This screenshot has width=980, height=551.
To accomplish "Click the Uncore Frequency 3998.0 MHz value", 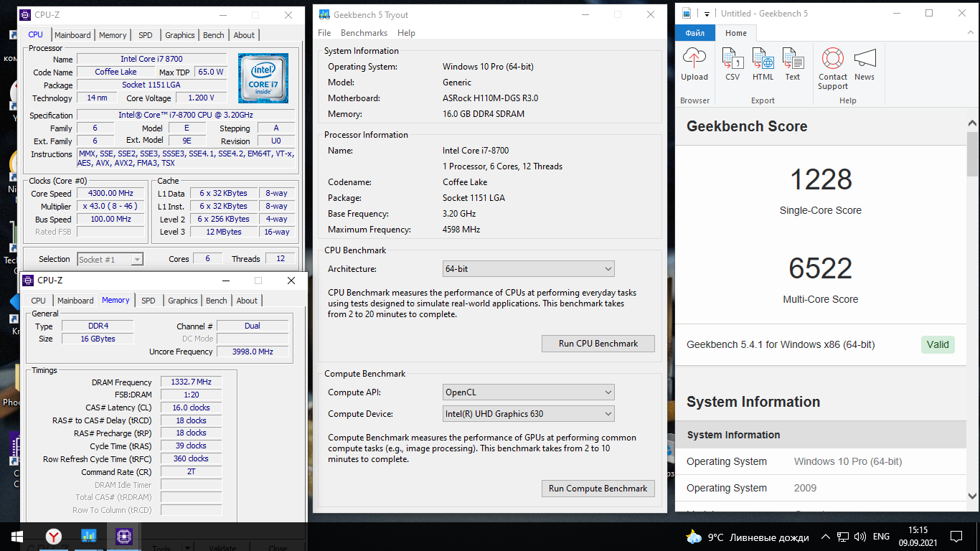I will [253, 352].
